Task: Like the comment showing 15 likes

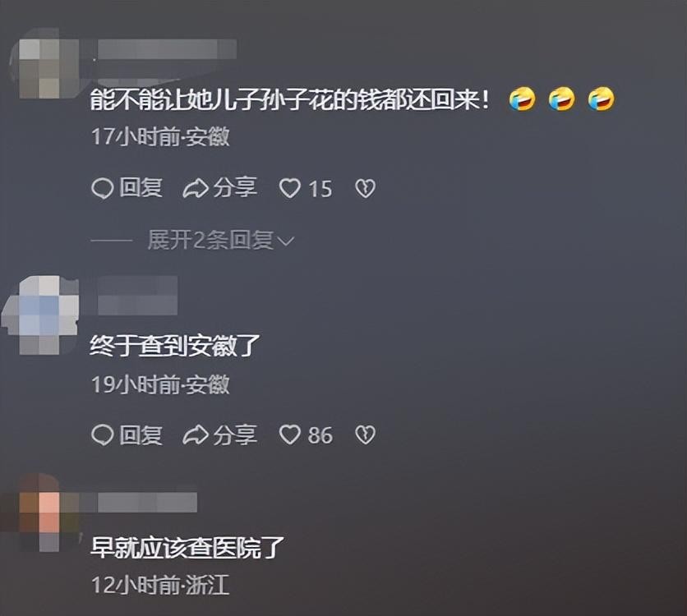Action: [x=290, y=189]
